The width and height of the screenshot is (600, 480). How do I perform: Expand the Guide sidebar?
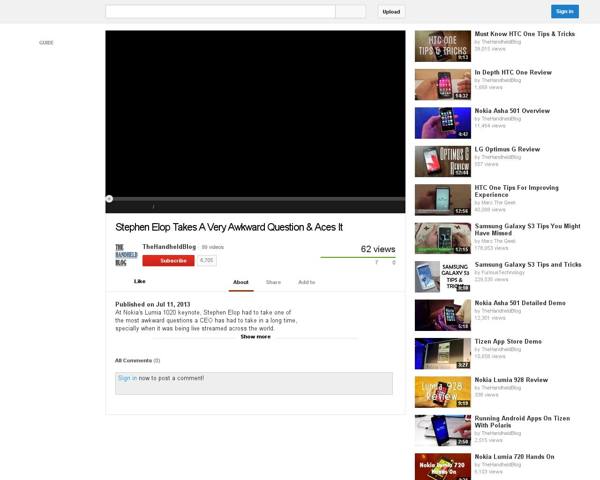46,43
